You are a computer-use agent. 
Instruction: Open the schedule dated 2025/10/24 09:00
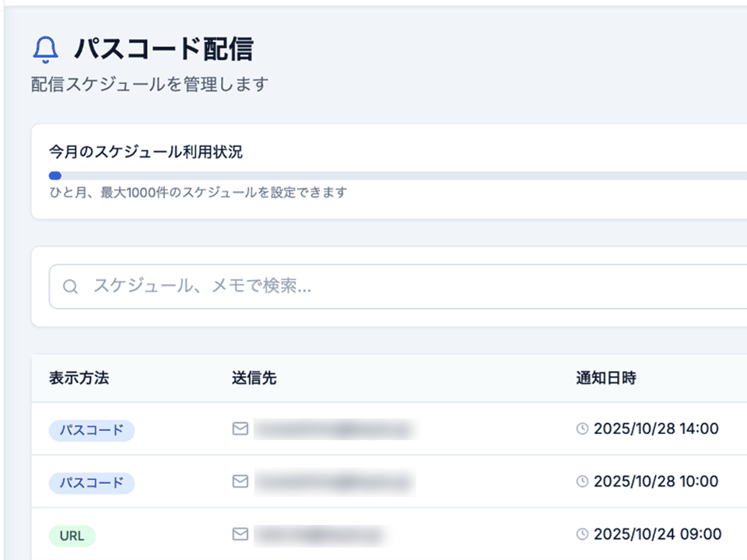(x=657, y=534)
